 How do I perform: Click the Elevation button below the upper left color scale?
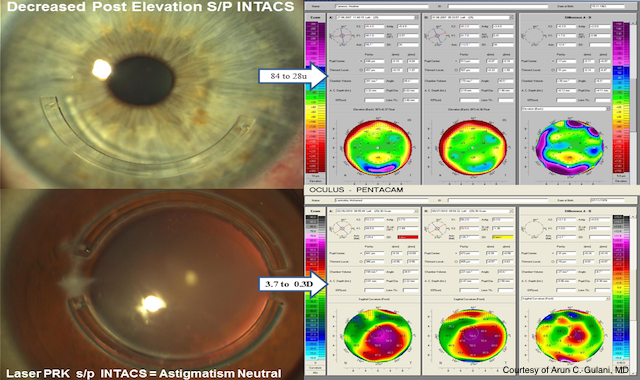pos(316,181)
